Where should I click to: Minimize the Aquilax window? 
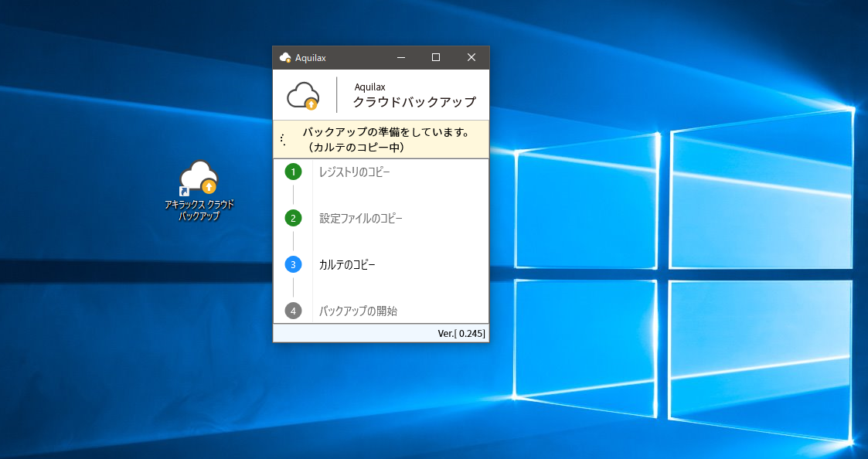[401, 58]
